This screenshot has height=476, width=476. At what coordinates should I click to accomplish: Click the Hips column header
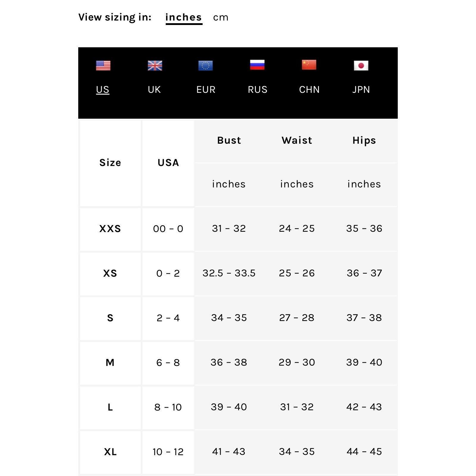click(x=364, y=140)
